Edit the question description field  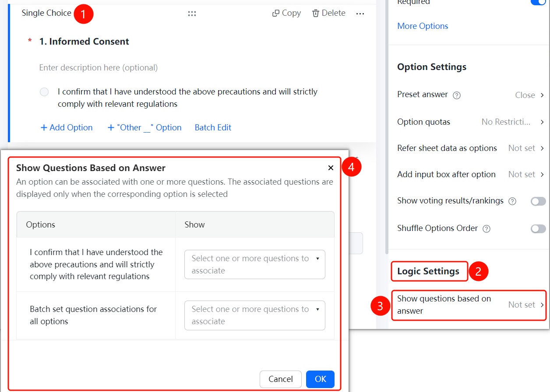coord(99,67)
